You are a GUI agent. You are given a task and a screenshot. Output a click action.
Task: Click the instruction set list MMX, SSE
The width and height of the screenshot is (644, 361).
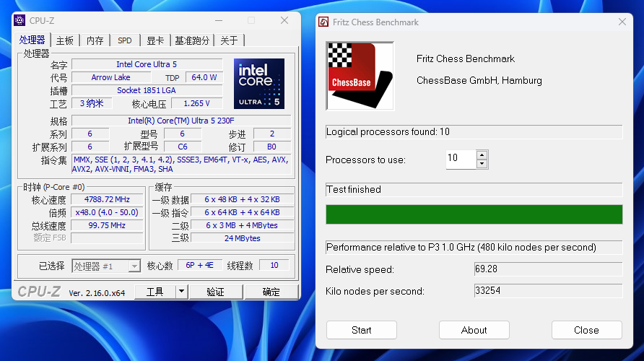tap(181, 165)
